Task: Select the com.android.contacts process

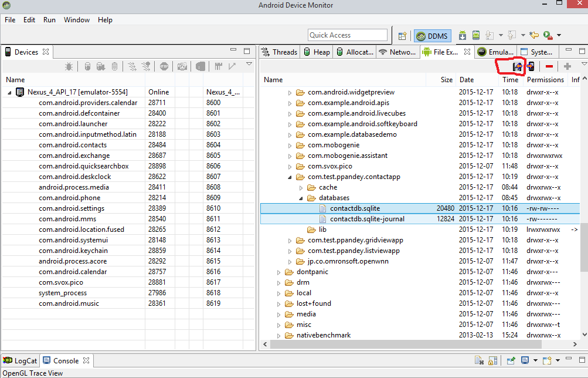Action: coord(73,145)
